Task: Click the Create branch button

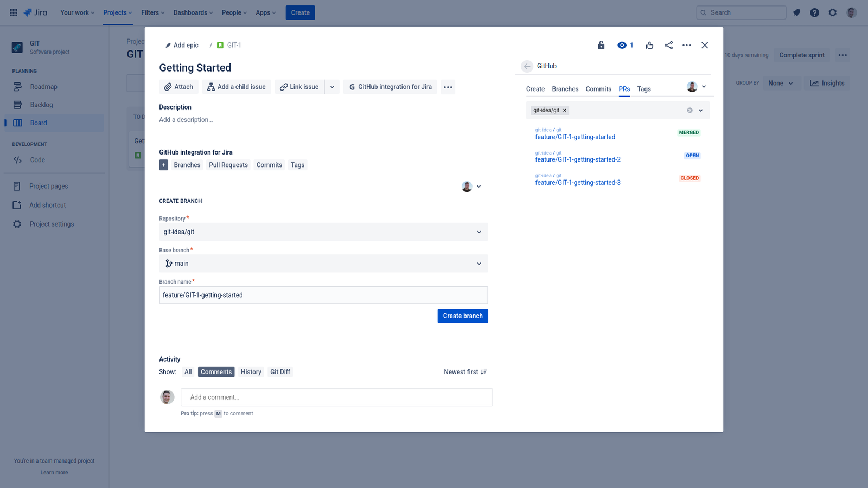Action: click(463, 316)
